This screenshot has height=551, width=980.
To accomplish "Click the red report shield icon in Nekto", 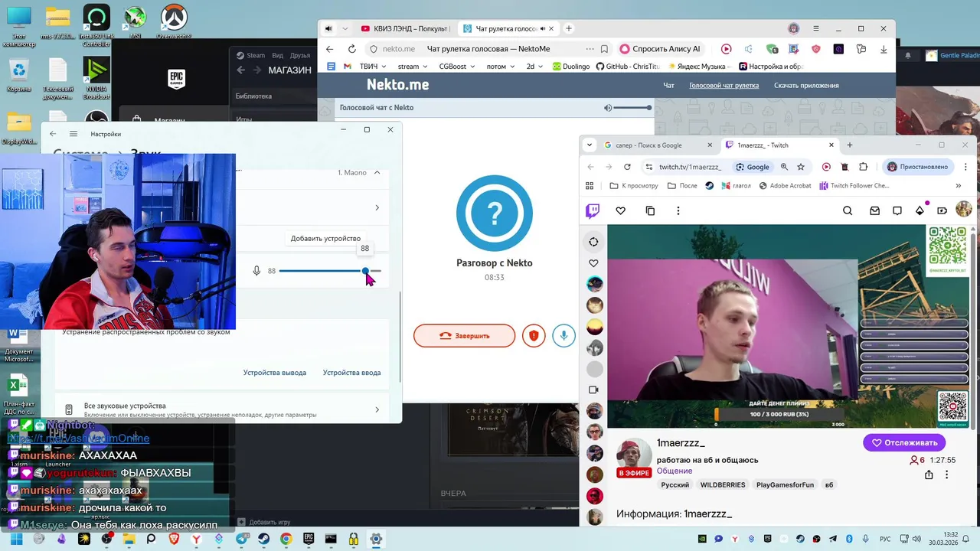I will coord(534,335).
